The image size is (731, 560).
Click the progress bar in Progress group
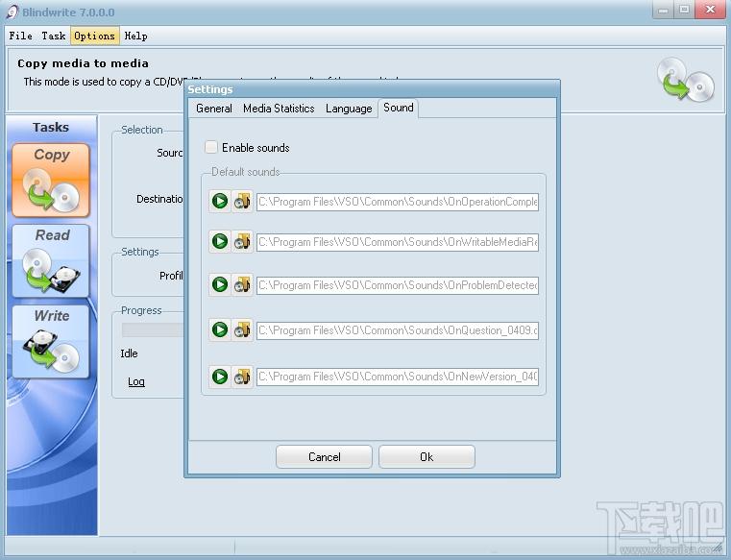coord(153,329)
